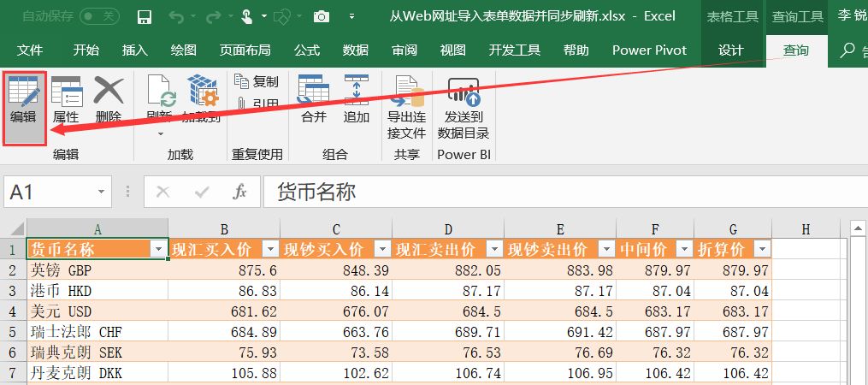Open the 属性 properties icon
Image resolution: width=868 pixels, height=385 pixels.
67,91
